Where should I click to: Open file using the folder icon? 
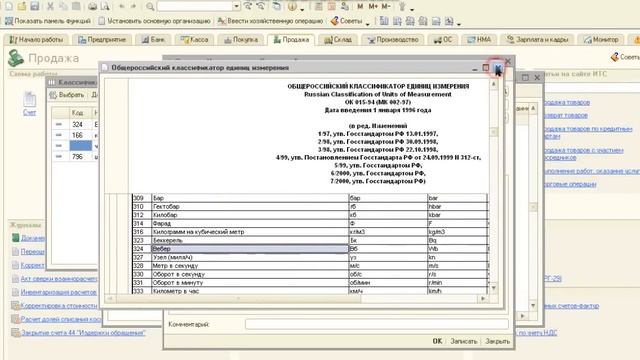click(22, 6)
